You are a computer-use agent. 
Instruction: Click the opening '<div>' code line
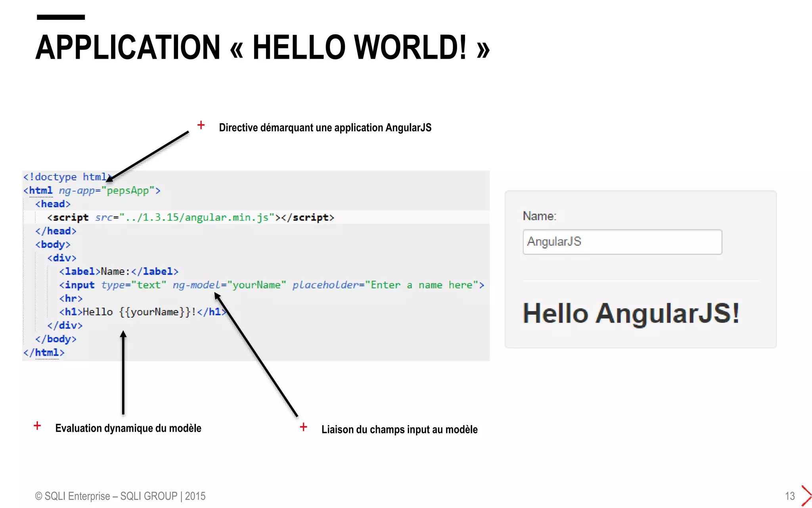[62, 258]
